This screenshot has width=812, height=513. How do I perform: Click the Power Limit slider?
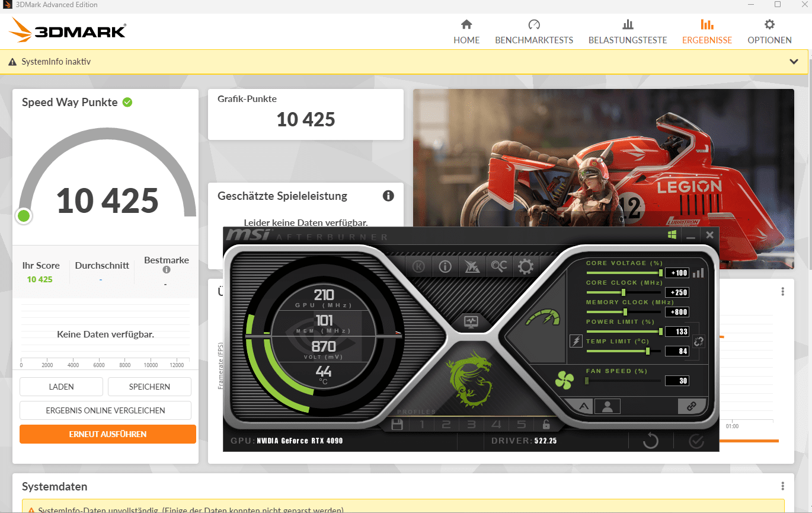[624, 332]
